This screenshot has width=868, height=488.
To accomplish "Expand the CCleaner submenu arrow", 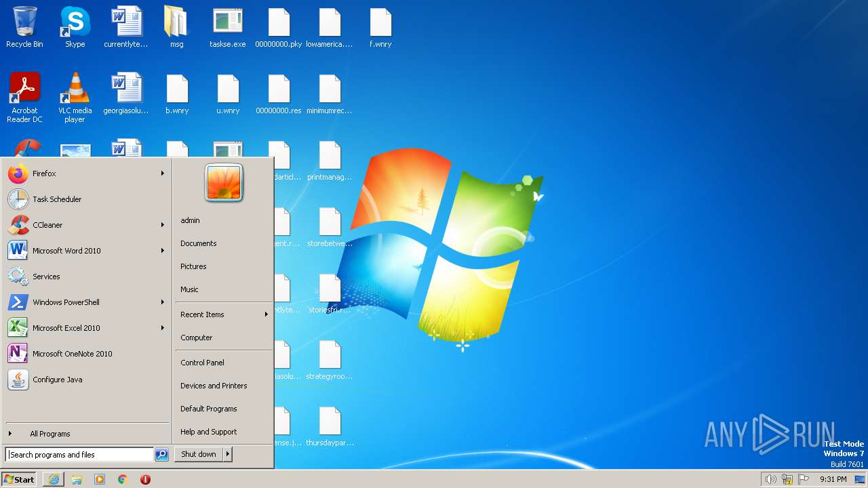I will point(163,225).
